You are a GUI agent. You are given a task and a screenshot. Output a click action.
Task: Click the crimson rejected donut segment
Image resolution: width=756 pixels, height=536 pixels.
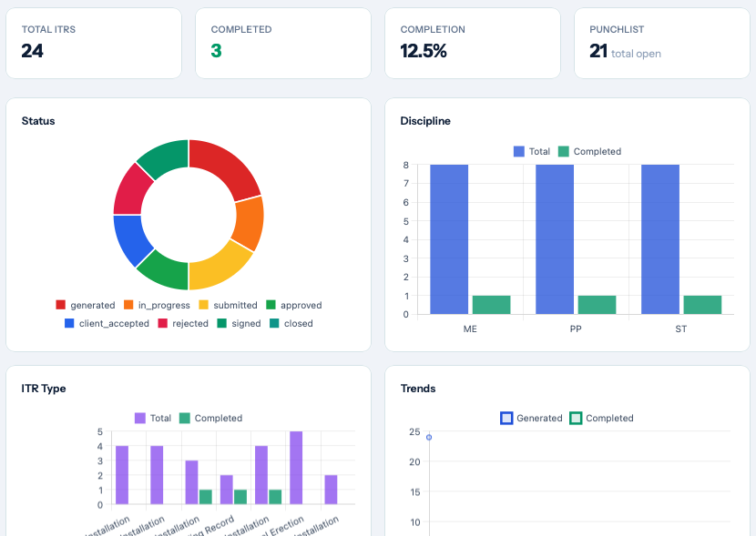130,191
